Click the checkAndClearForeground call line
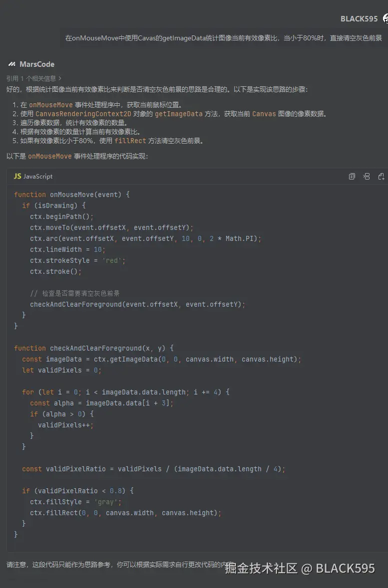 137,304
